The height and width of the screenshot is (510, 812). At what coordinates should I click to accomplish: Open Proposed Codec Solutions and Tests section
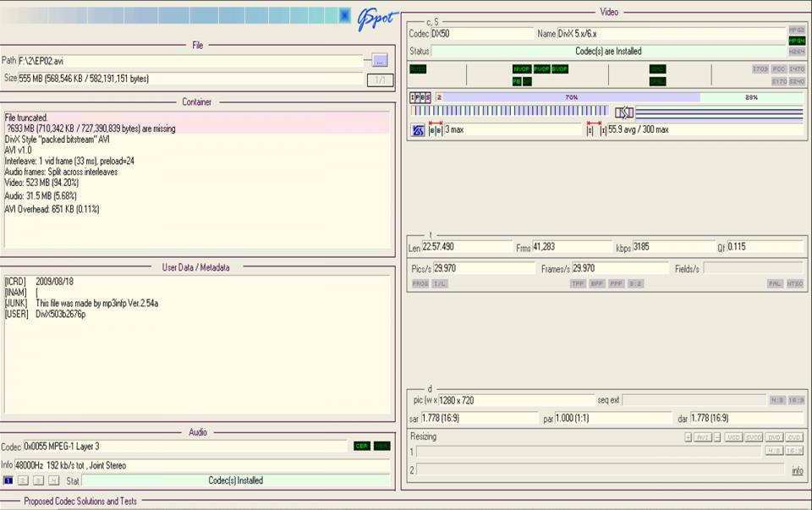click(x=80, y=502)
